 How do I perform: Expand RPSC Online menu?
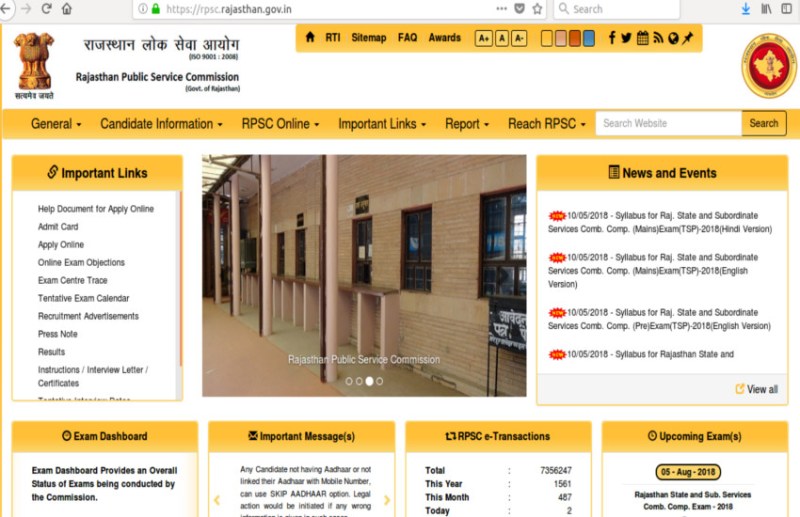(280, 124)
